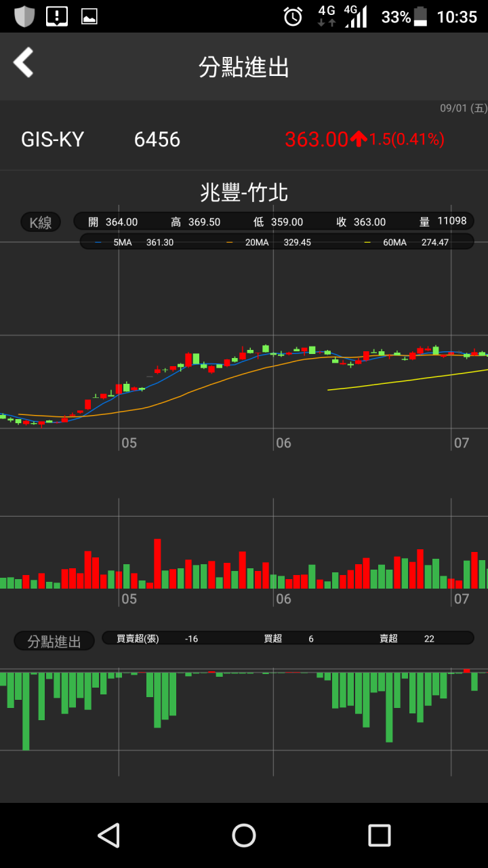Viewport: 488px width, 868px height.
Task: Tap the low price 359.00
Action: point(287,222)
